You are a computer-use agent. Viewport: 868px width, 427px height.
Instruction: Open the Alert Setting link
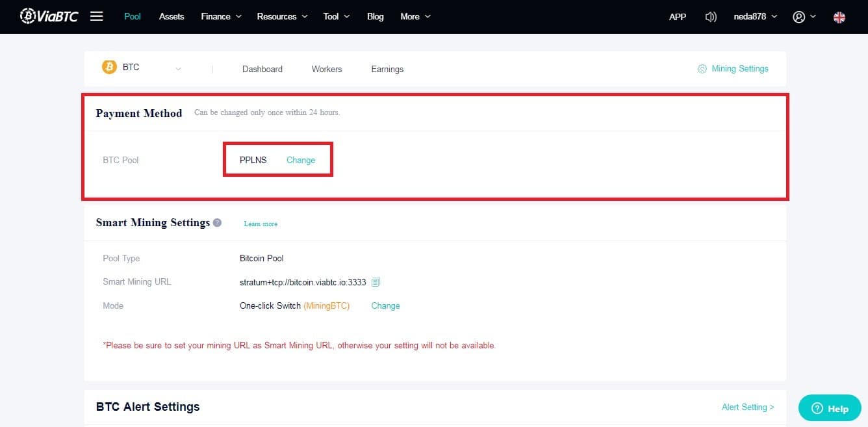[748, 407]
